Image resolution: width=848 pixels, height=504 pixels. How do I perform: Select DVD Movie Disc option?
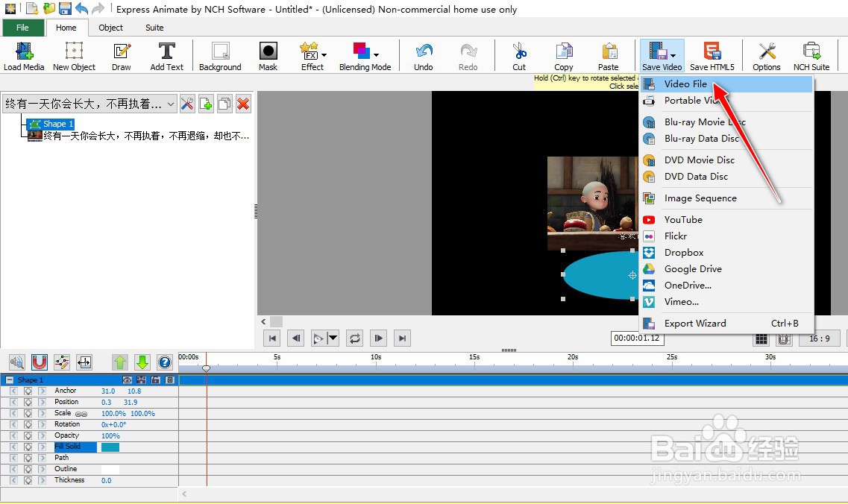click(x=726, y=160)
